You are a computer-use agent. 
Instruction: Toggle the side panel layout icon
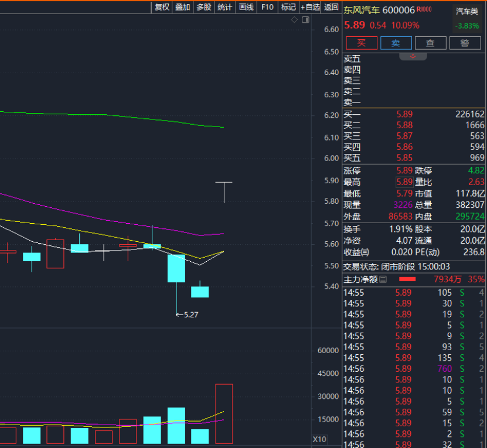pos(305,20)
